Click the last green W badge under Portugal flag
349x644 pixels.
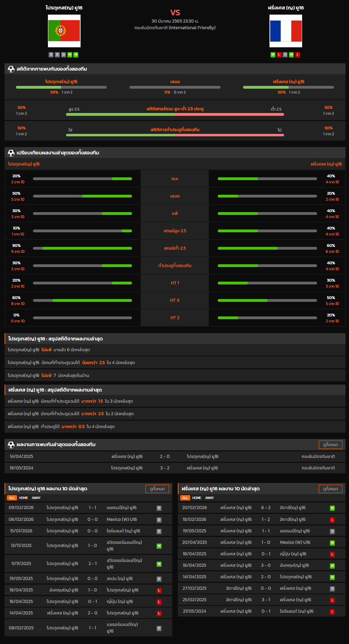point(76,55)
